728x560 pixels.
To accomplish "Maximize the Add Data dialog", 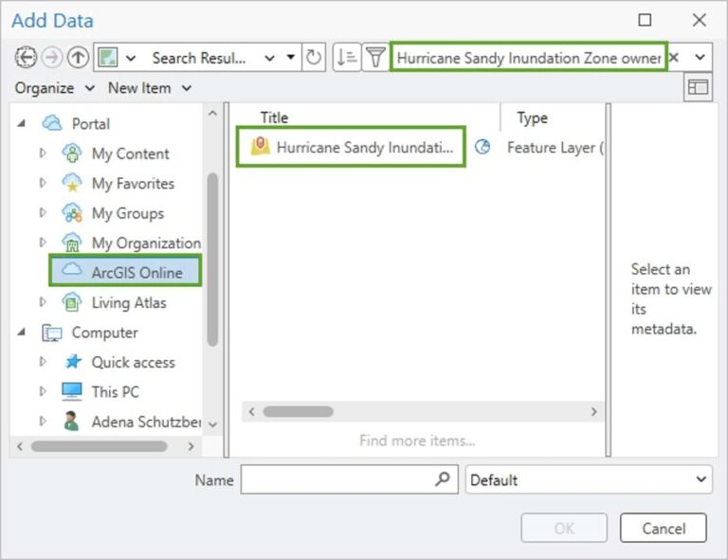I will point(645,20).
